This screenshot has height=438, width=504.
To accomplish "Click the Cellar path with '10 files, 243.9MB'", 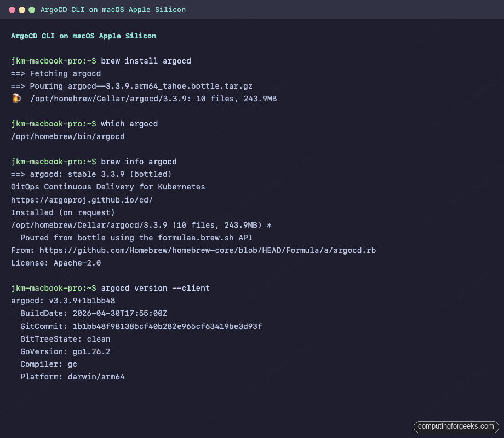I will tap(153, 99).
